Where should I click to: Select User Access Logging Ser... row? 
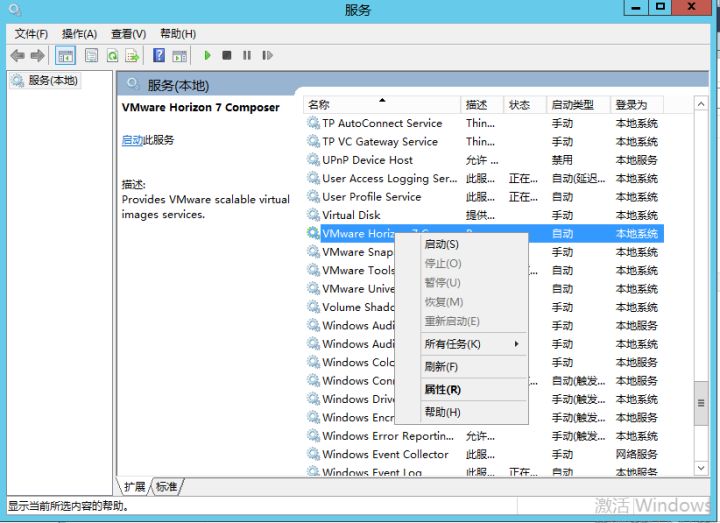coord(484,178)
